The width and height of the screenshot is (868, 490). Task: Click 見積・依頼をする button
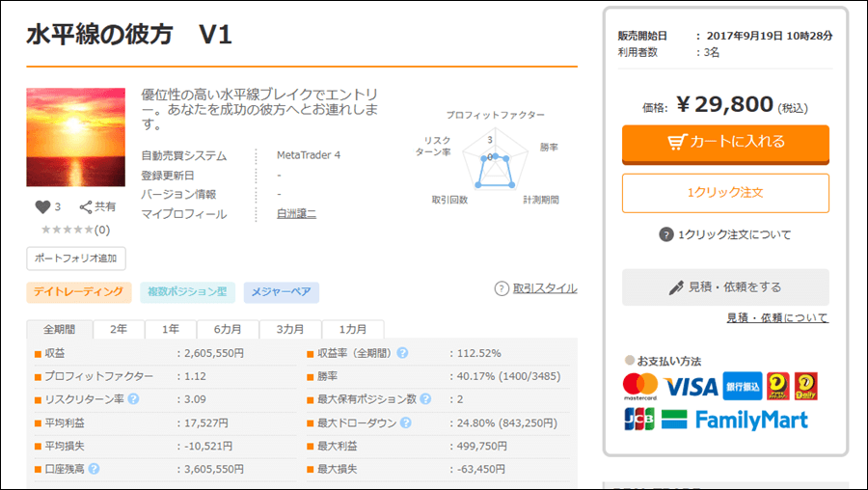[725, 286]
